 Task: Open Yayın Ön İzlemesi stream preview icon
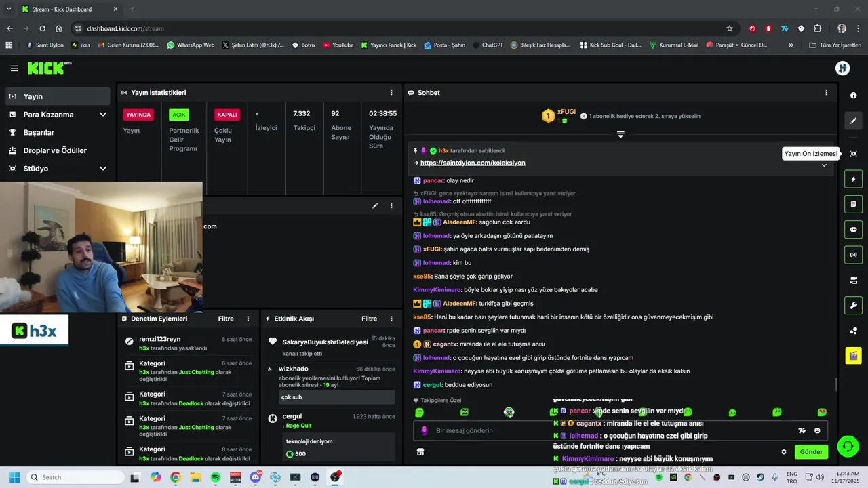854,154
